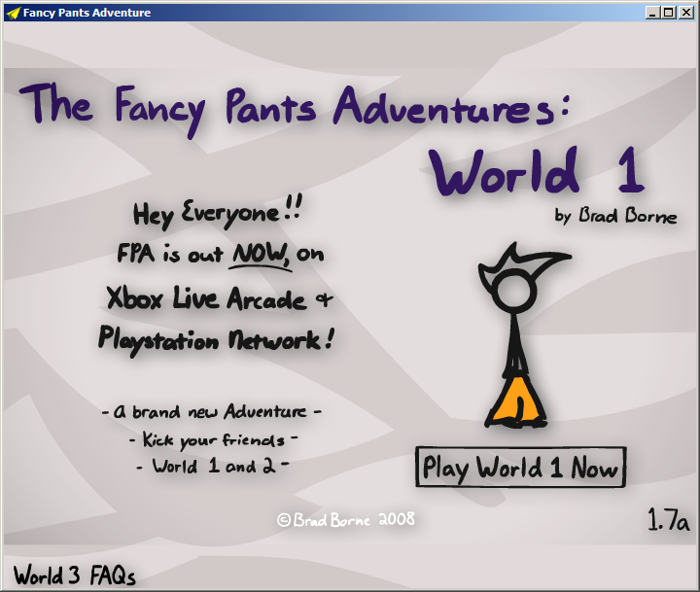Close the Fancy Pants Adventure window
The image size is (700, 592).
point(685,13)
